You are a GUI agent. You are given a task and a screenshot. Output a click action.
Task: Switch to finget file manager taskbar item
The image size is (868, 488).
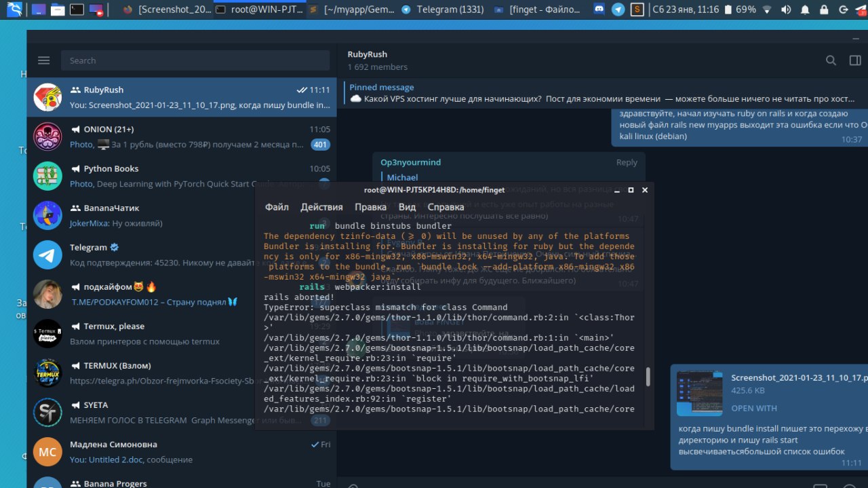pyautogui.click(x=536, y=10)
